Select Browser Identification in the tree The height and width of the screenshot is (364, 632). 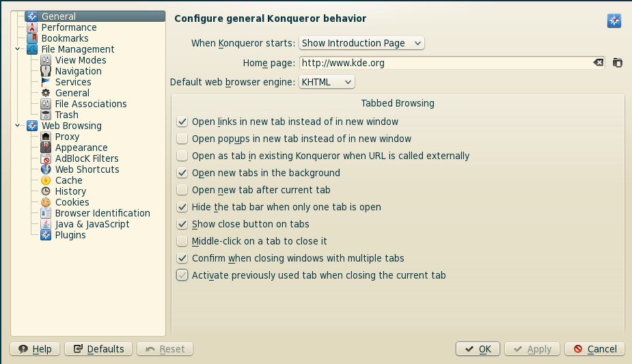(102, 213)
